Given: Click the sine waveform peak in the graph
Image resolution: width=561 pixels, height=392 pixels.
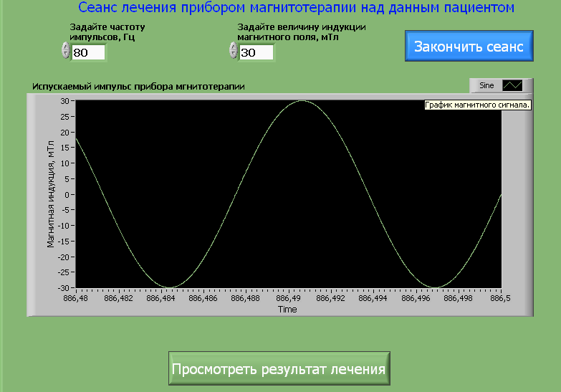Looking at the screenshot, I should [x=302, y=100].
